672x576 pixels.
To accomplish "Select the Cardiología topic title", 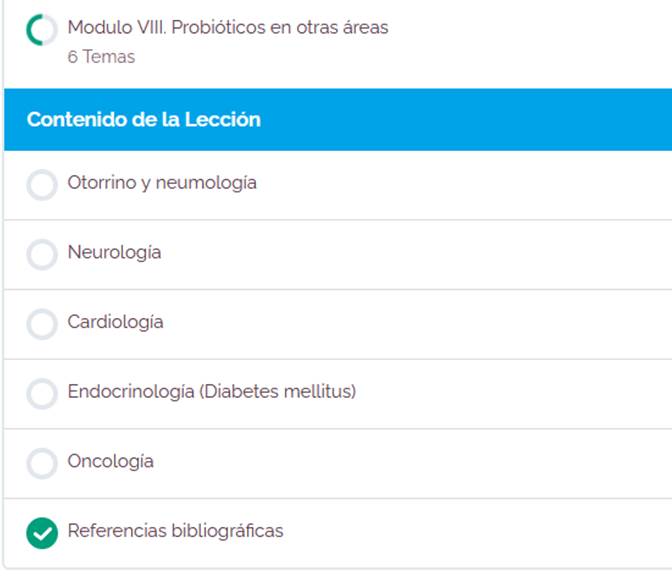I will 115,323.
